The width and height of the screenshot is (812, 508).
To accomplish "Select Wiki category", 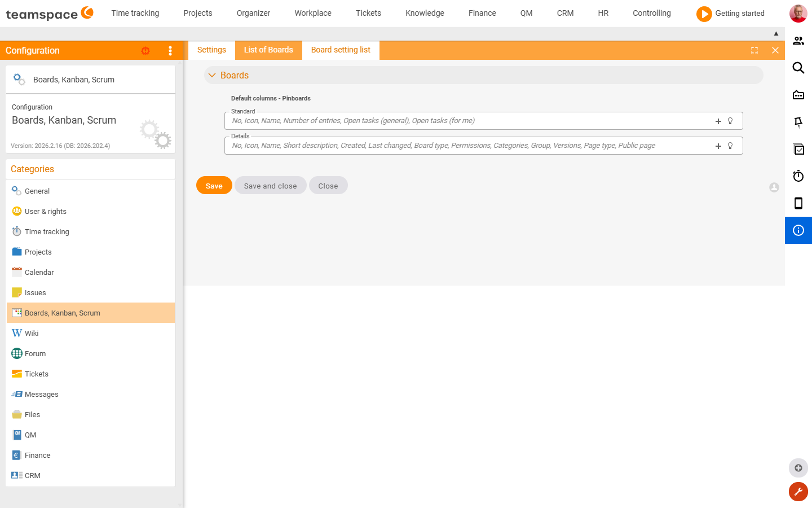I will 90,333.
